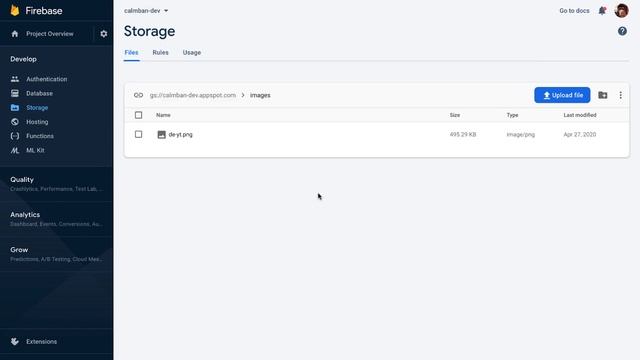
Task: Open the calmban-dev project dropdown
Action: tap(146, 11)
